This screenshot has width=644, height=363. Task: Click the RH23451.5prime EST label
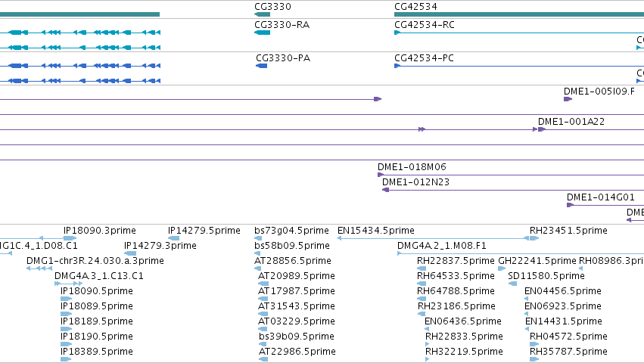point(568,231)
